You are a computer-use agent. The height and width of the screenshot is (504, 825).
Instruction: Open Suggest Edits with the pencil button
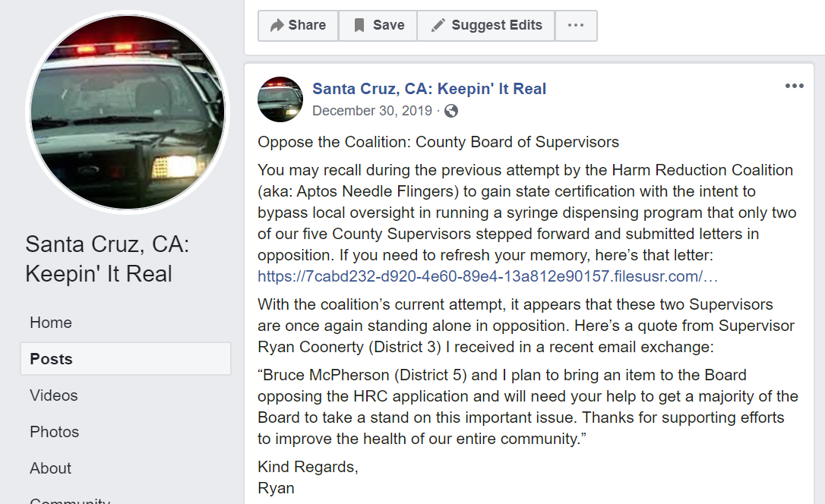pyautogui.click(x=486, y=25)
